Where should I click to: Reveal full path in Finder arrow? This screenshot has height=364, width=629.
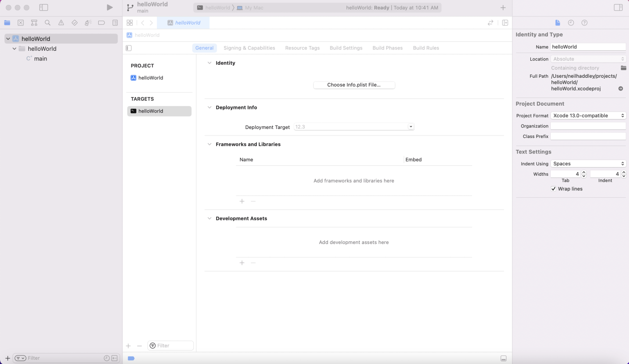(x=621, y=88)
